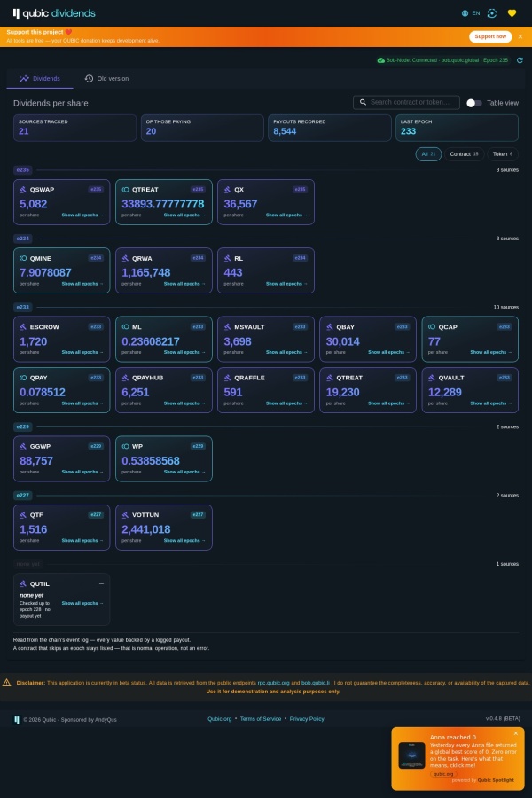The height and width of the screenshot is (798, 532).
Task: Click the ESCROW contract icon
Action: (23, 326)
